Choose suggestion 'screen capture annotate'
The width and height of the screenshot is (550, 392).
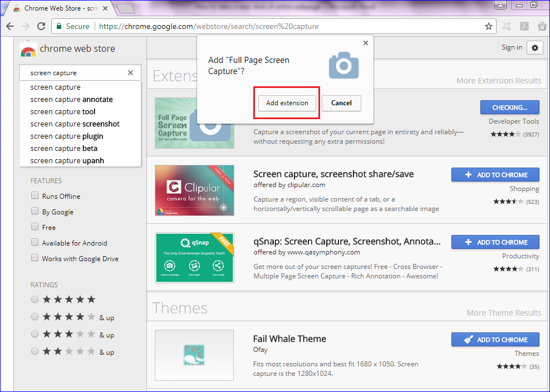click(x=80, y=99)
